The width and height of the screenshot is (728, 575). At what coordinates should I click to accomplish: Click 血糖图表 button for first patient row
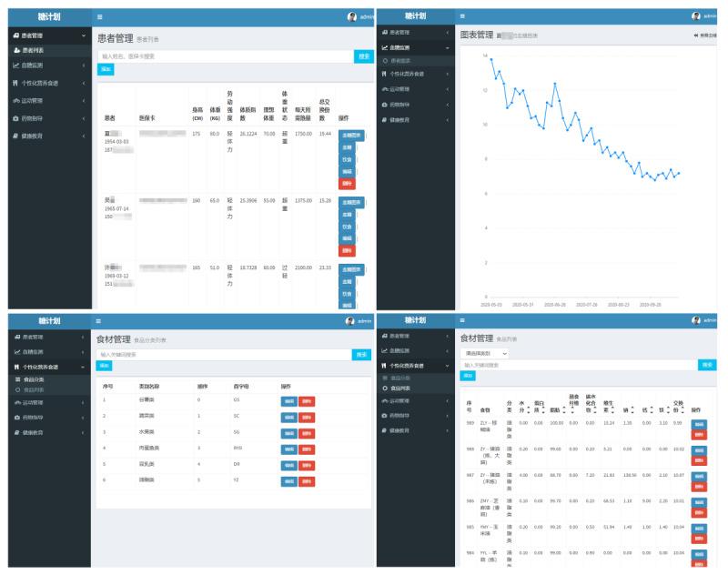(x=350, y=135)
